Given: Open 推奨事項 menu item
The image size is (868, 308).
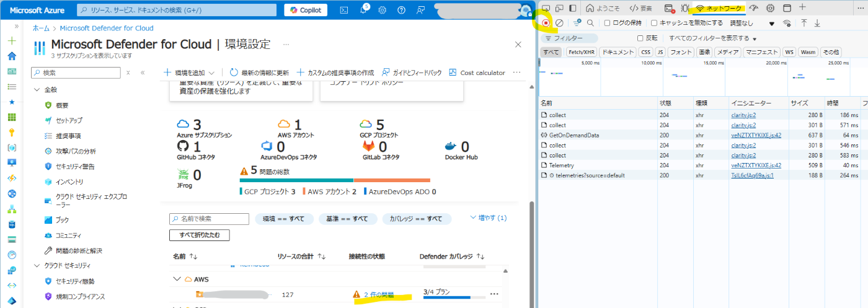Looking at the screenshot, I should 62,136.
